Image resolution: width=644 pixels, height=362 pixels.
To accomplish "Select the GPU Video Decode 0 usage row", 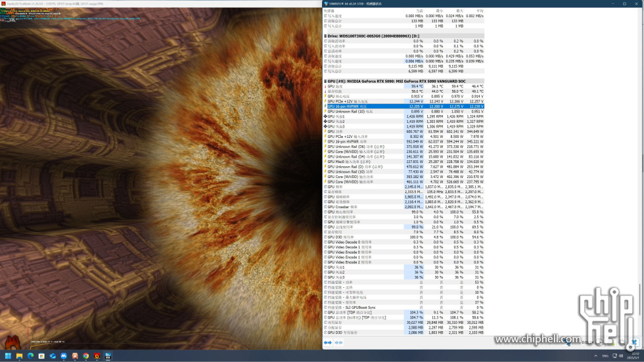I will (x=403, y=242).
